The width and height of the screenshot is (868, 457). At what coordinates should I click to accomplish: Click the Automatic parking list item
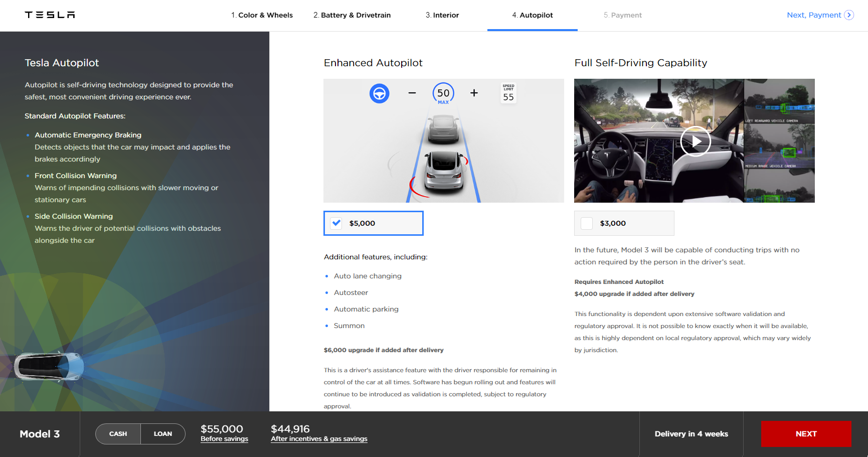tap(366, 309)
